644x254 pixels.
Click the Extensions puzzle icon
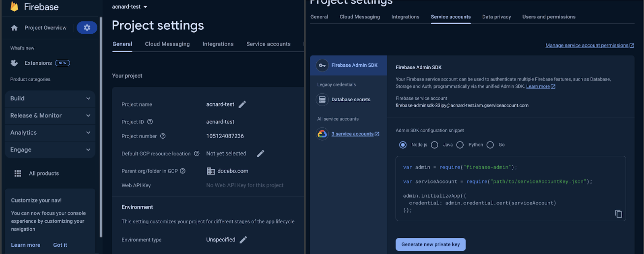[14, 63]
